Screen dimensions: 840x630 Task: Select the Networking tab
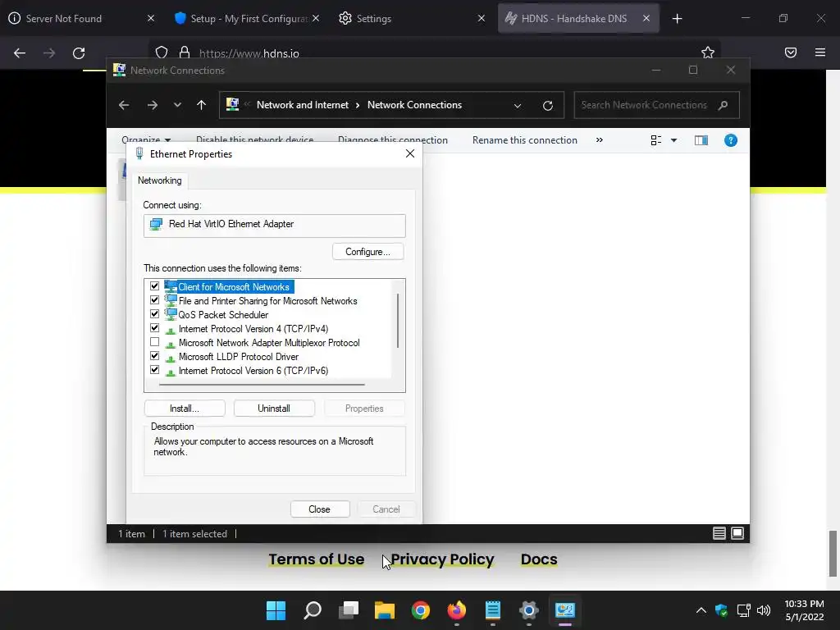(160, 180)
